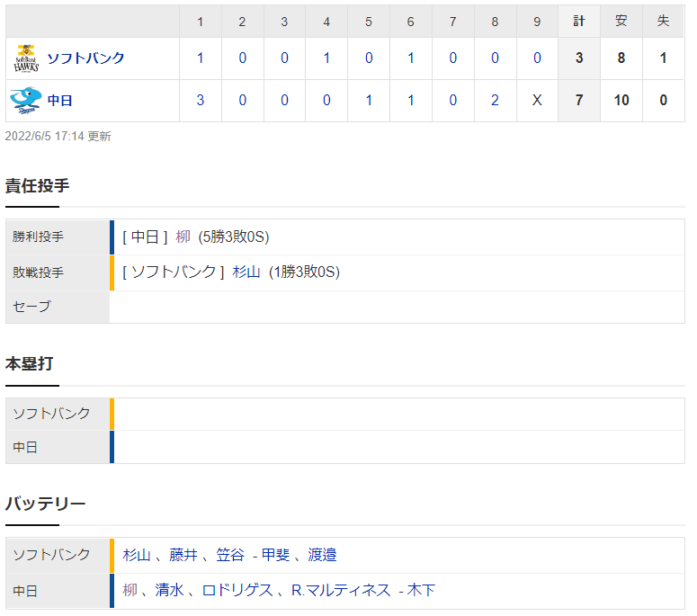Open catcher 渡邉 player link

[x=322, y=555]
